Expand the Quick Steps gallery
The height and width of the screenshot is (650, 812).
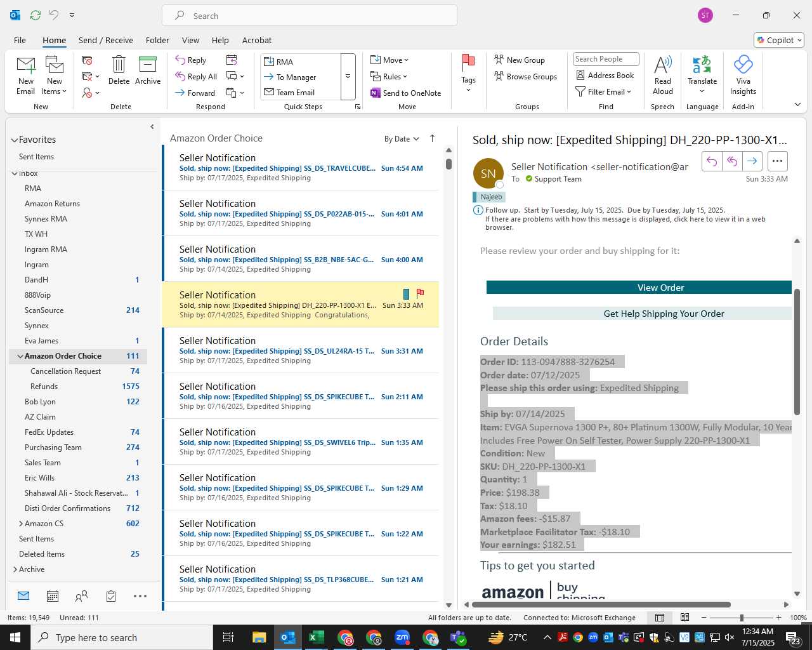coord(348,77)
